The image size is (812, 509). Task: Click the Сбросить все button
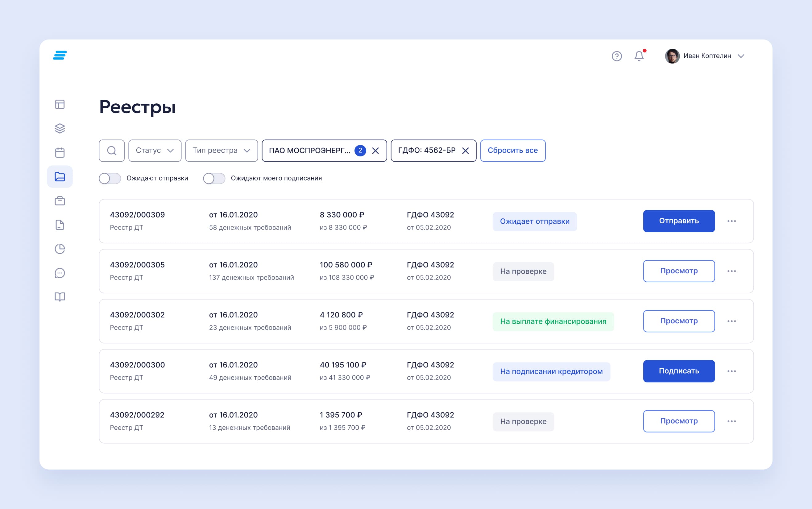pos(512,151)
